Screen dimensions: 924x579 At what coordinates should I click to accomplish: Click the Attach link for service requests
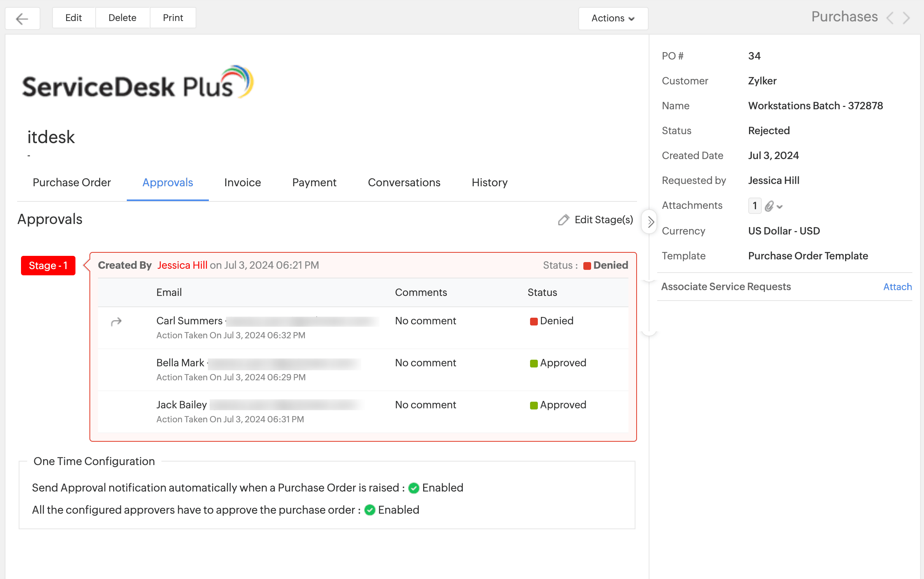coord(897,287)
